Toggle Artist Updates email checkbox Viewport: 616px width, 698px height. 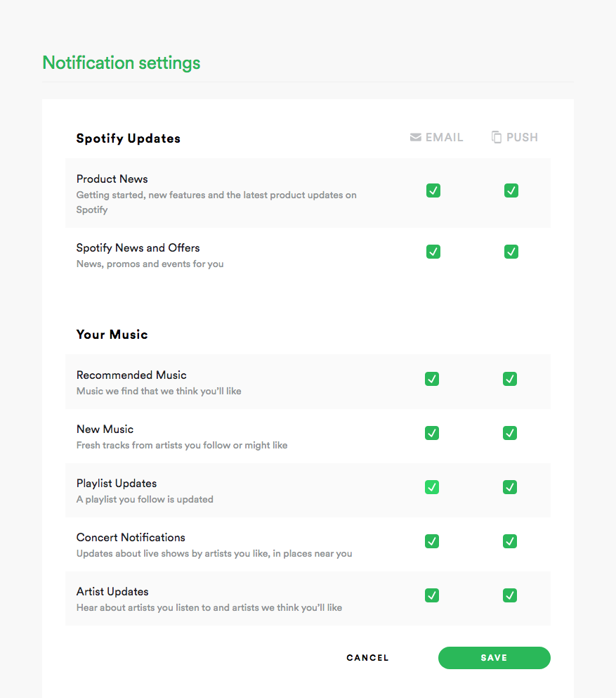point(432,595)
